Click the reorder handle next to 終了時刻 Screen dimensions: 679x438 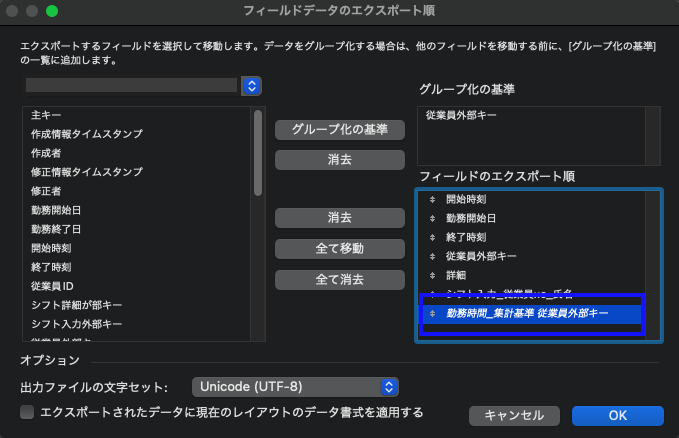432,237
